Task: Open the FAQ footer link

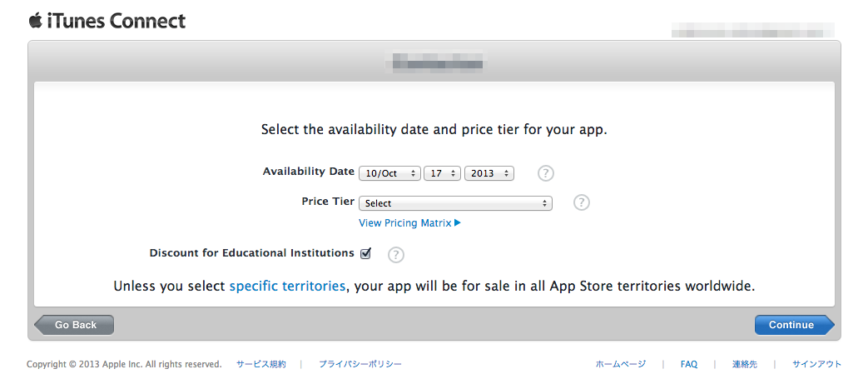Action: click(x=688, y=364)
